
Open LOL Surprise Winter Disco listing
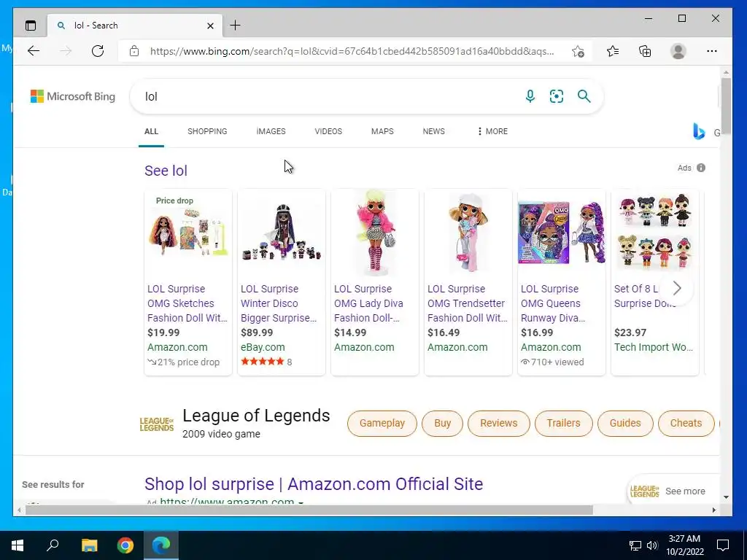(x=279, y=303)
